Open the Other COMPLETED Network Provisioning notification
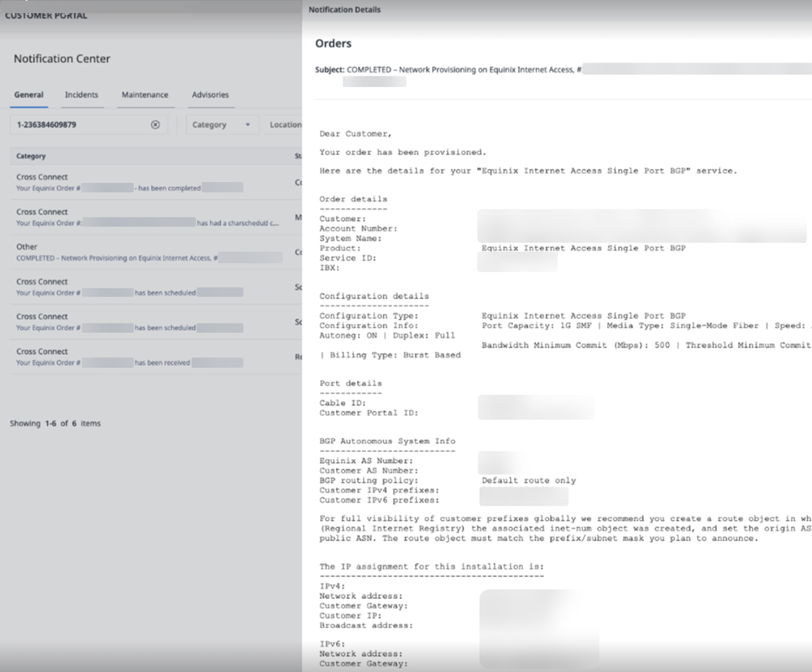The height and width of the screenshot is (672, 812). [x=155, y=253]
